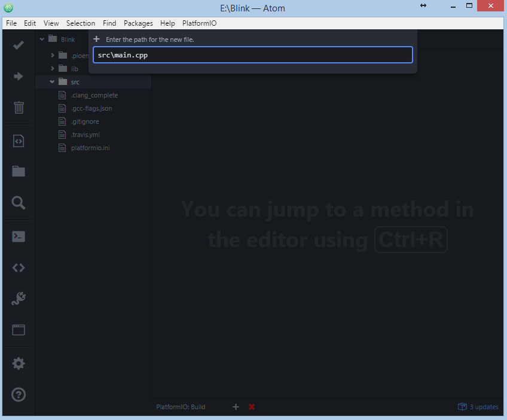
Task: Close the Atom window
Action: [490, 6]
